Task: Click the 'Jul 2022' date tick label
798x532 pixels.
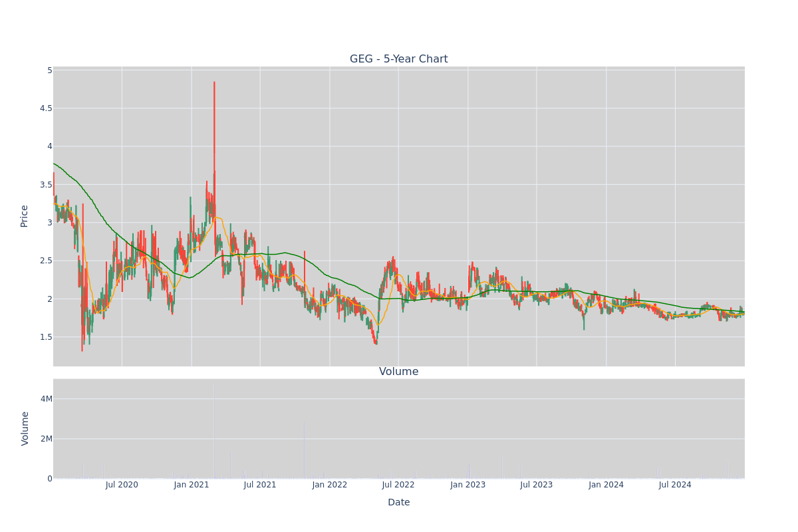Action: click(398, 485)
